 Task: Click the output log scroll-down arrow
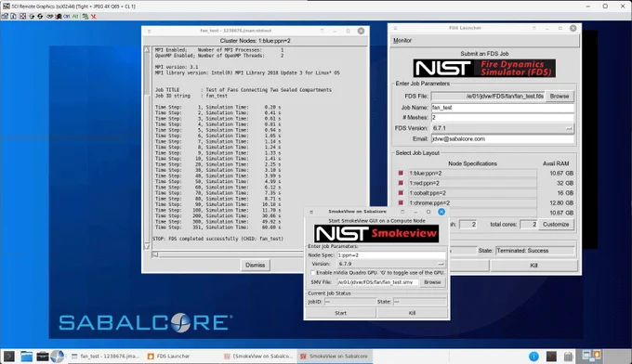tap(147, 246)
